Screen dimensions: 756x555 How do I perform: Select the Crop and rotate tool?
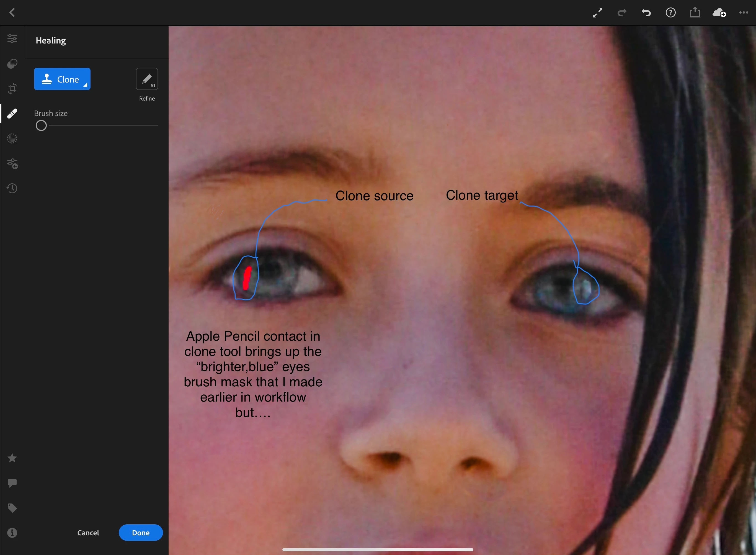(x=12, y=89)
